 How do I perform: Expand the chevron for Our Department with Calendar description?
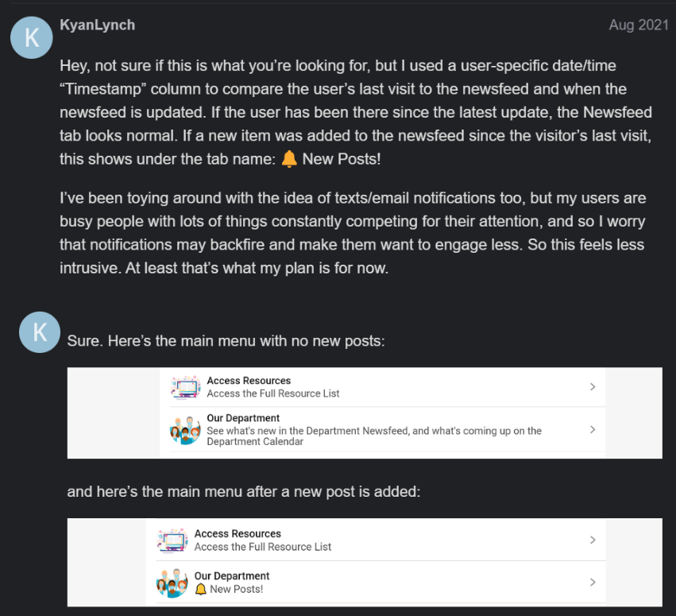[593, 430]
